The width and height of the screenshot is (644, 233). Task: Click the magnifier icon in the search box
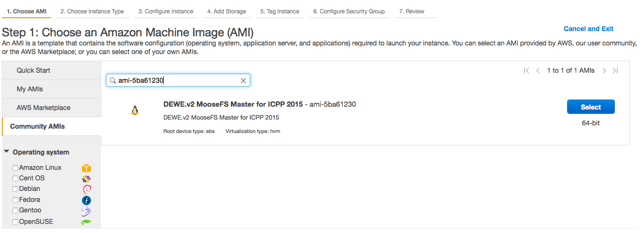[x=113, y=81]
